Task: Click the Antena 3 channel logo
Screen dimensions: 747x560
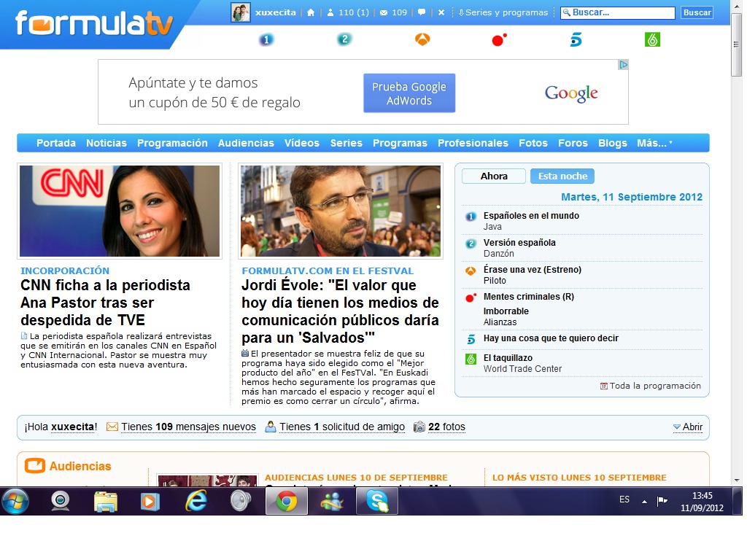Action: (x=422, y=39)
